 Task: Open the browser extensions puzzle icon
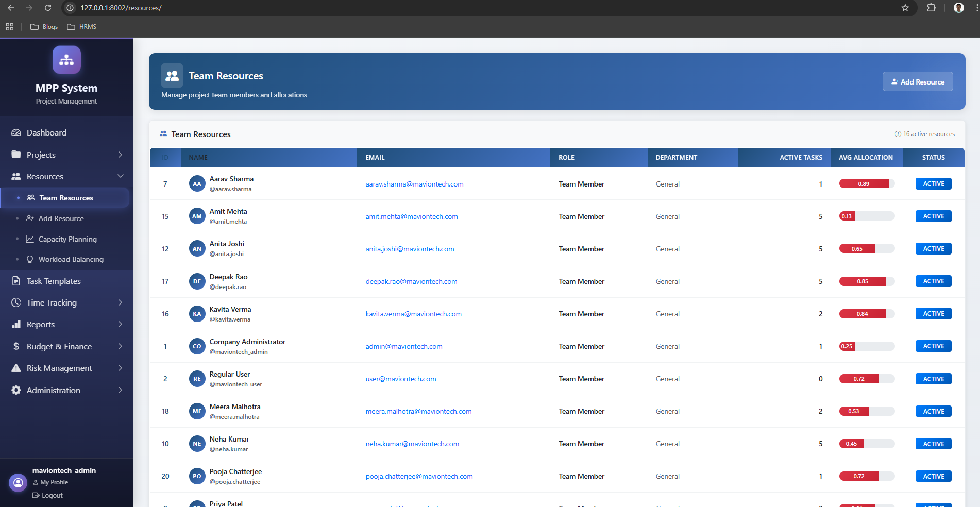(x=931, y=8)
